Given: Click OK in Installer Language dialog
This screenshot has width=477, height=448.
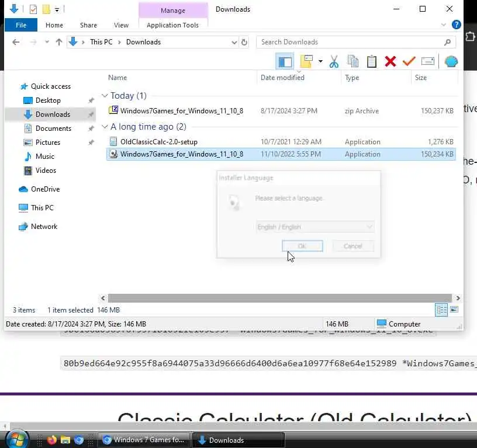Looking at the screenshot, I should click(x=302, y=246).
